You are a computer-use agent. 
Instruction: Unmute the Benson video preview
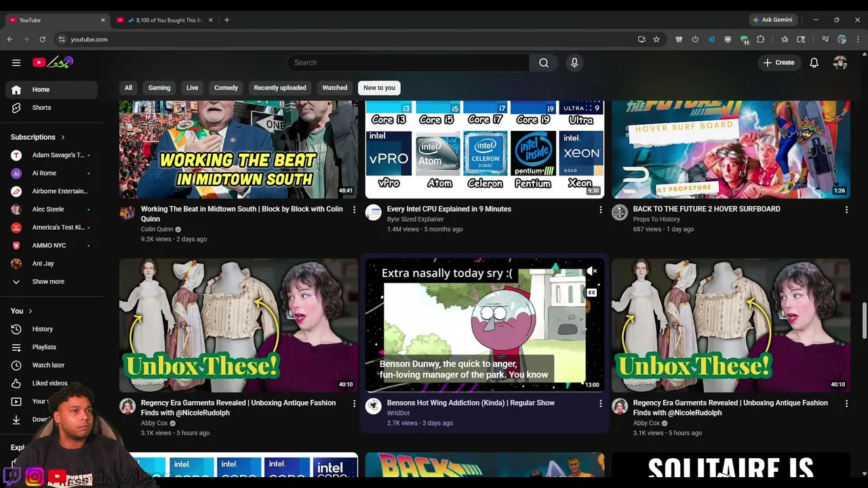[592, 271]
